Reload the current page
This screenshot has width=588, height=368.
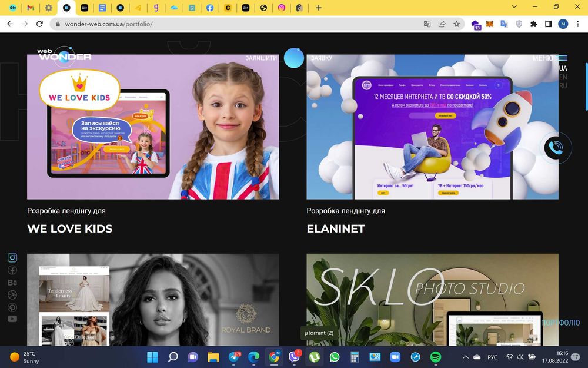pos(39,24)
